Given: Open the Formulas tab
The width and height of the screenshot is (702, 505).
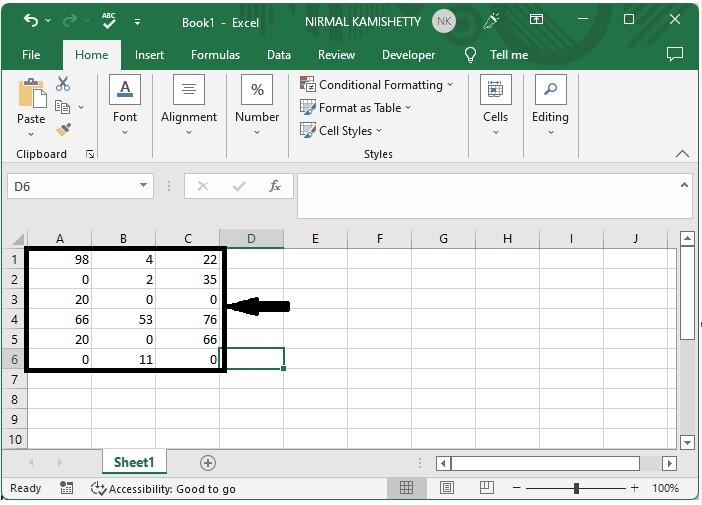Looking at the screenshot, I should (x=215, y=55).
